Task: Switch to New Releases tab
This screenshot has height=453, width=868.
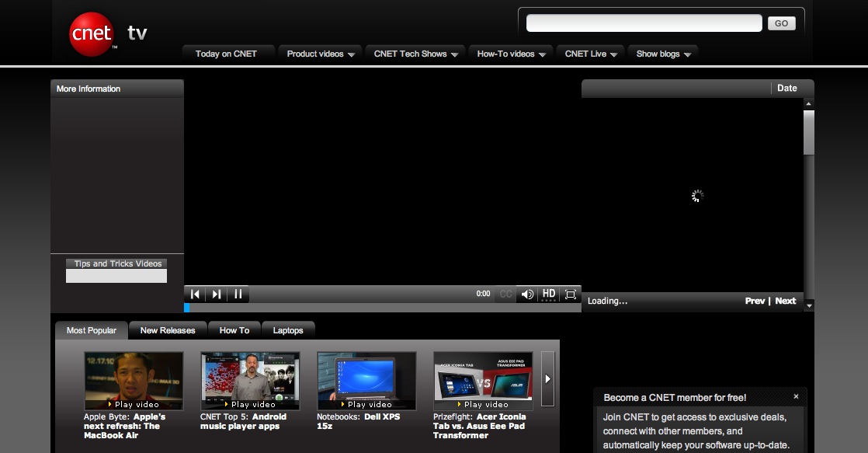Action: (x=168, y=330)
